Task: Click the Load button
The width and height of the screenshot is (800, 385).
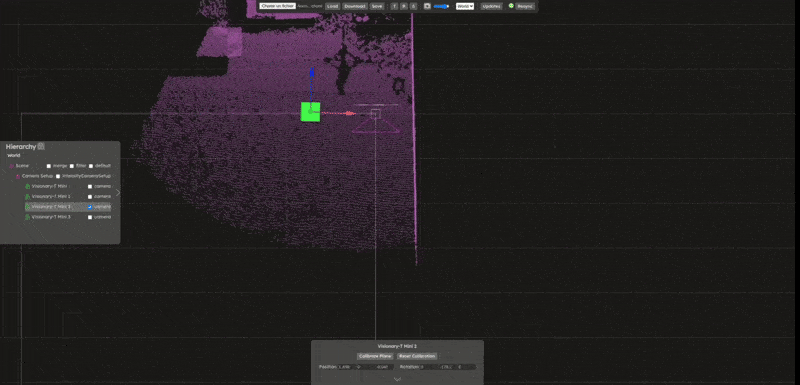Action: coord(332,6)
